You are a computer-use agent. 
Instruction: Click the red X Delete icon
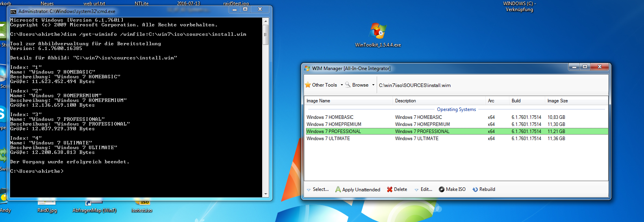(390, 189)
